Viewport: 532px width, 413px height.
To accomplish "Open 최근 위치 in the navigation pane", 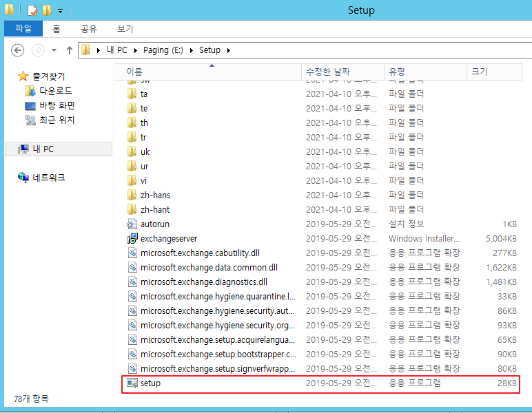I will (x=57, y=120).
